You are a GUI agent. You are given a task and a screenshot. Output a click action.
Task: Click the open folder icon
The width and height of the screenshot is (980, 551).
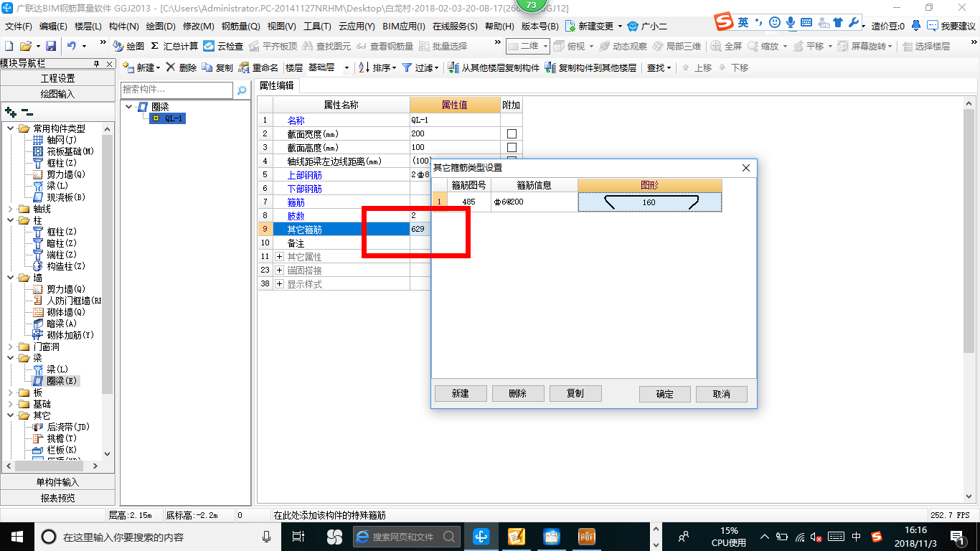tap(25, 46)
